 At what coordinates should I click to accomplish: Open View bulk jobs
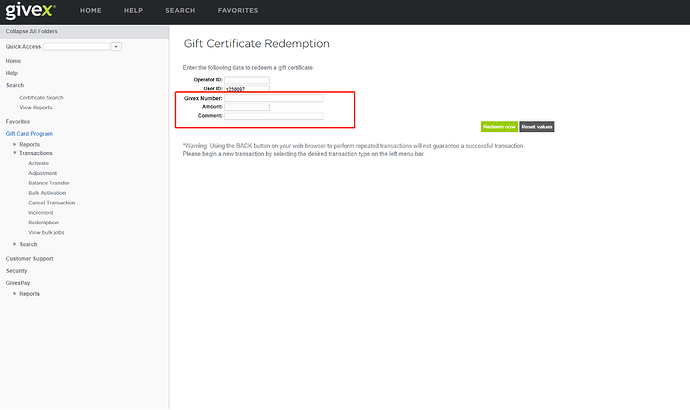click(46, 232)
